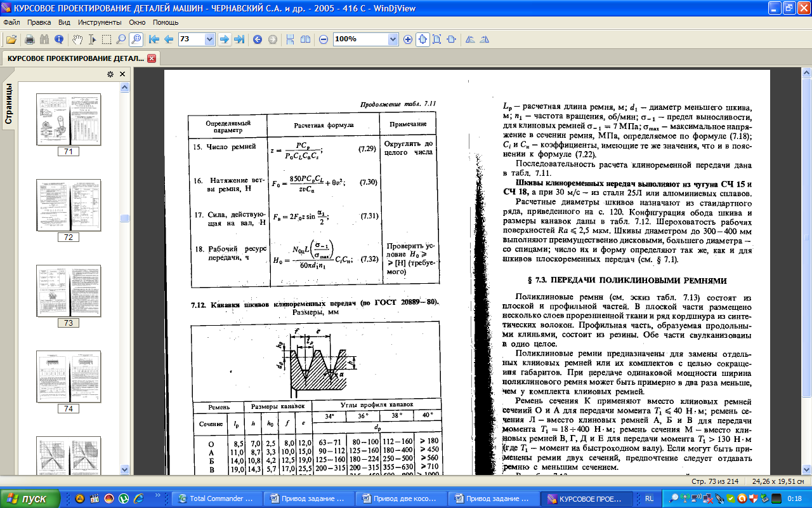The width and height of the screenshot is (812, 508).
Task: Toggle fit page zoom mode
Action: (437, 39)
